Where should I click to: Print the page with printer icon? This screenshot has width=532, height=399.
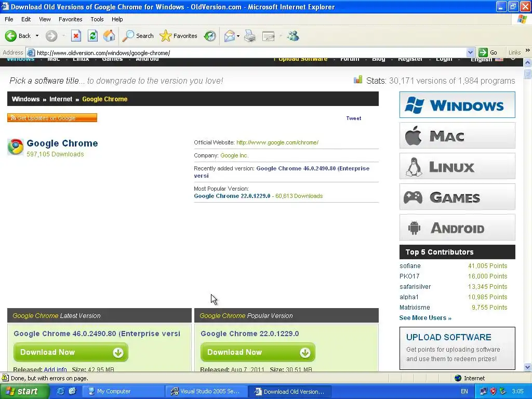250,36
